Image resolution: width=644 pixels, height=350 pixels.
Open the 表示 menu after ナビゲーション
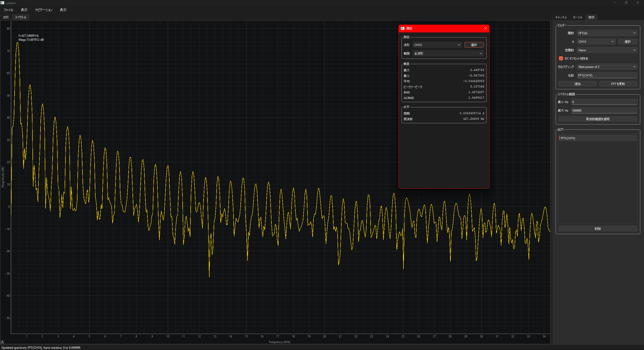63,10
